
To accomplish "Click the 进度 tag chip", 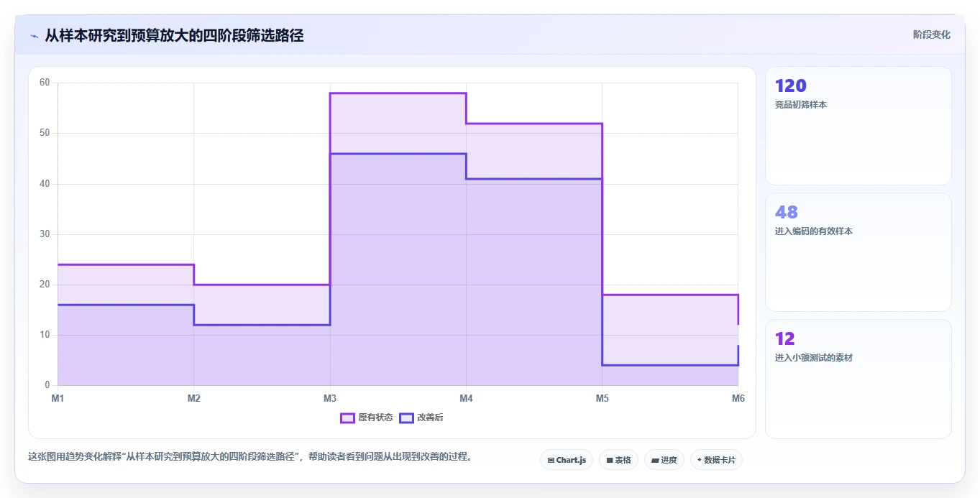I will click(664, 460).
